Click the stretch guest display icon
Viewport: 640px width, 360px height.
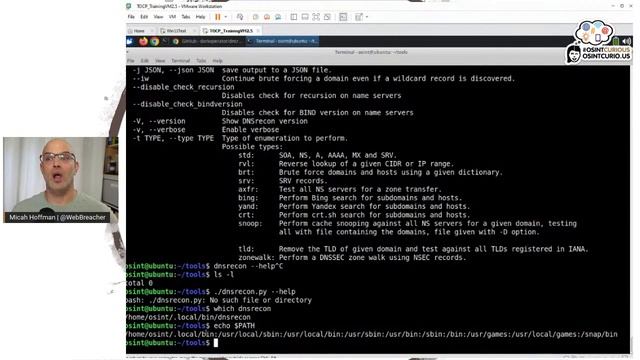(359, 17)
